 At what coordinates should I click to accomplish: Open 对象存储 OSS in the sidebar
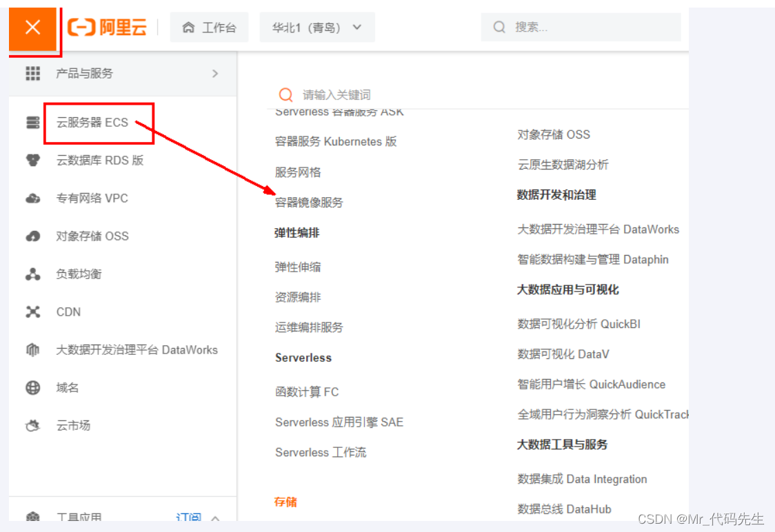tap(92, 236)
